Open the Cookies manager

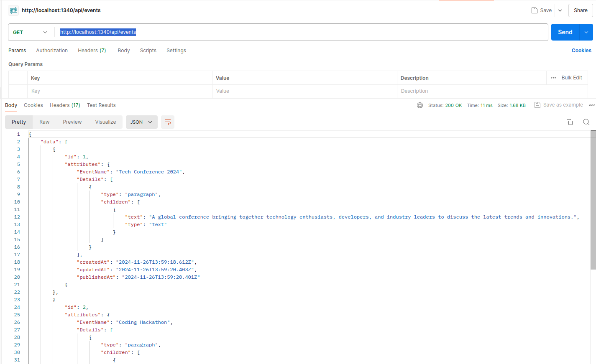(581, 50)
